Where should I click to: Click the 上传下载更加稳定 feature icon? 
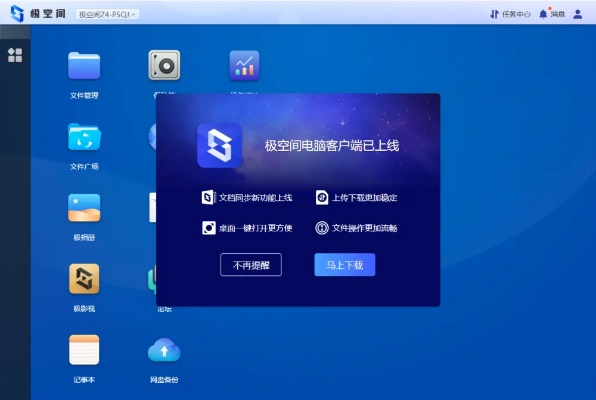pyautogui.click(x=322, y=197)
